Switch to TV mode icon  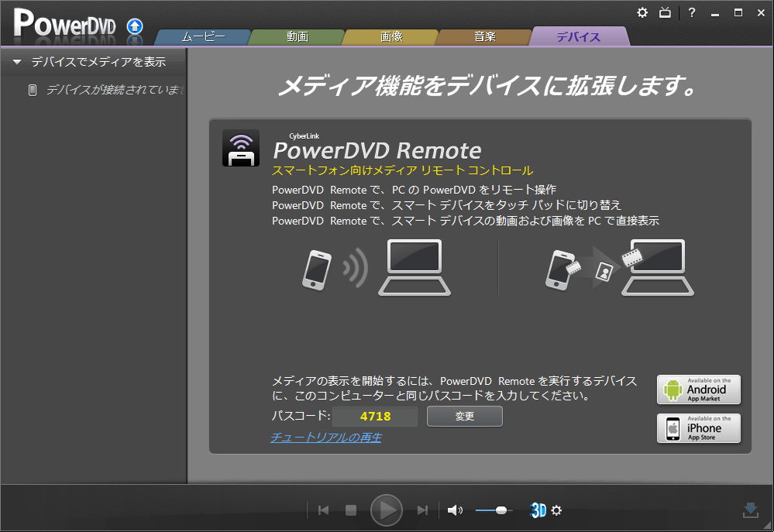665,13
